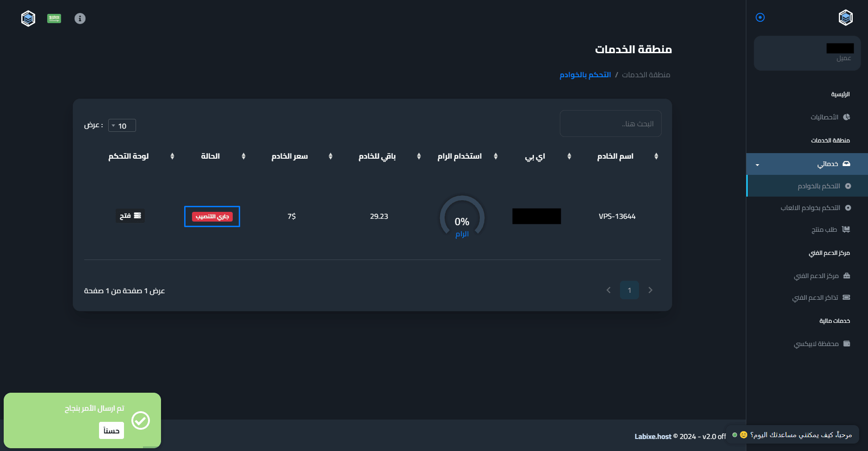
Task: Click the الحالة column header
Action: (x=211, y=156)
